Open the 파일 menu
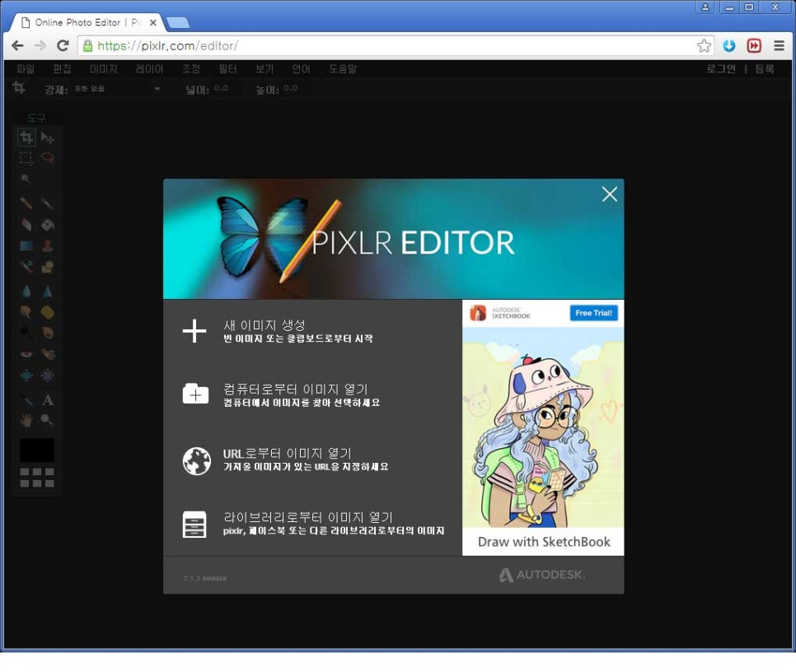The image size is (796, 672). 26,69
